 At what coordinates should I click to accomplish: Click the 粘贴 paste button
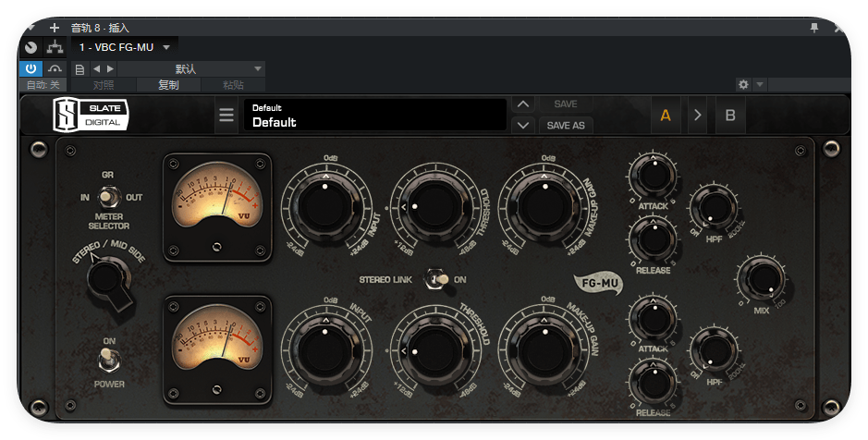point(233,85)
